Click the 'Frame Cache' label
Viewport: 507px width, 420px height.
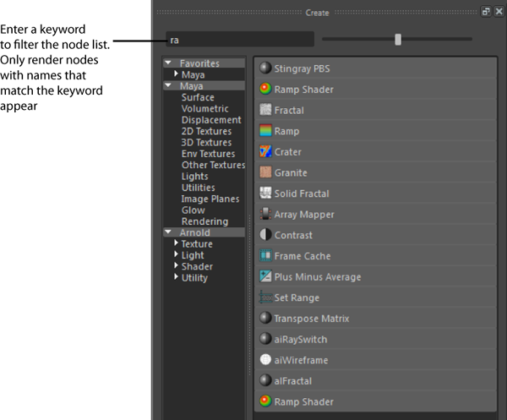tap(303, 256)
